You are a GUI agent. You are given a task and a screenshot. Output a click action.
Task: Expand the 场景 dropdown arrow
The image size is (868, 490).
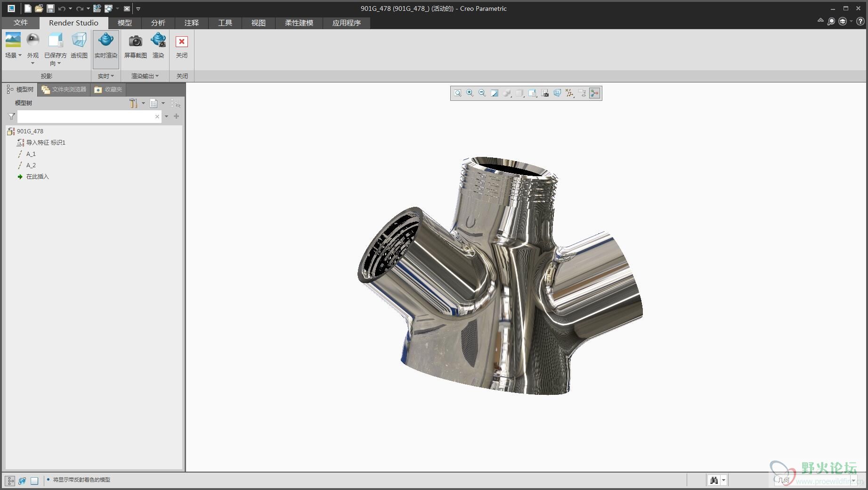pos(20,55)
